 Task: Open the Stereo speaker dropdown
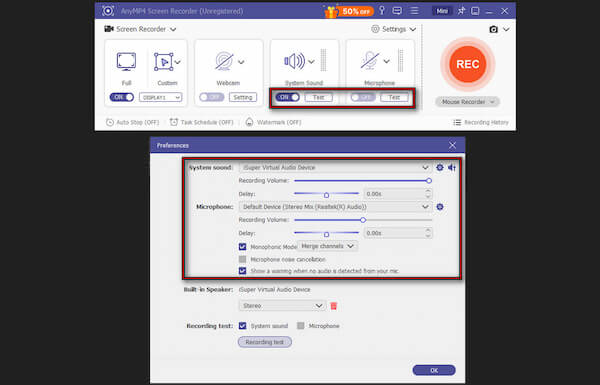pyautogui.click(x=282, y=306)
